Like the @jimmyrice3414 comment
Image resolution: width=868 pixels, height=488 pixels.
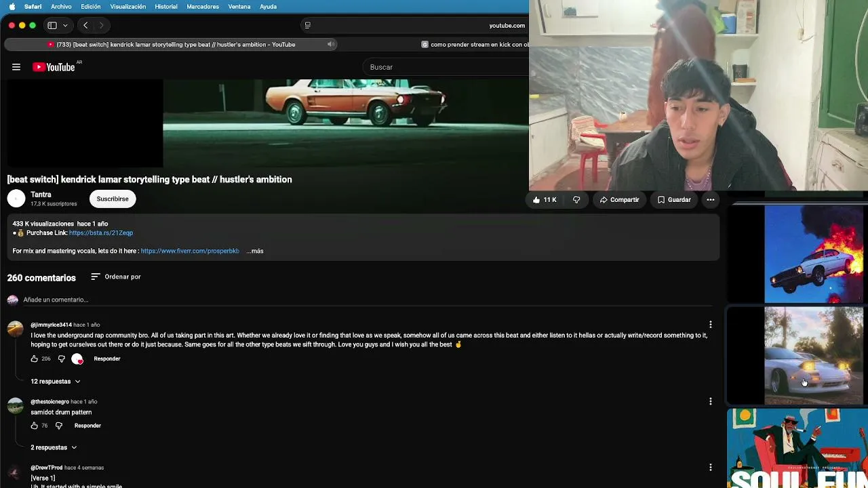click(x=35, y=359)
